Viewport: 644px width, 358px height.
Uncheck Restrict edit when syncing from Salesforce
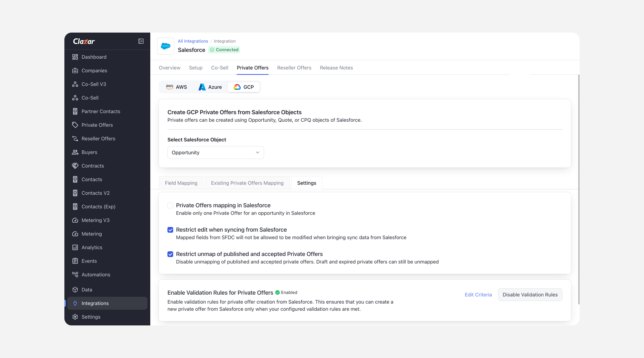(x=170, y=230)
